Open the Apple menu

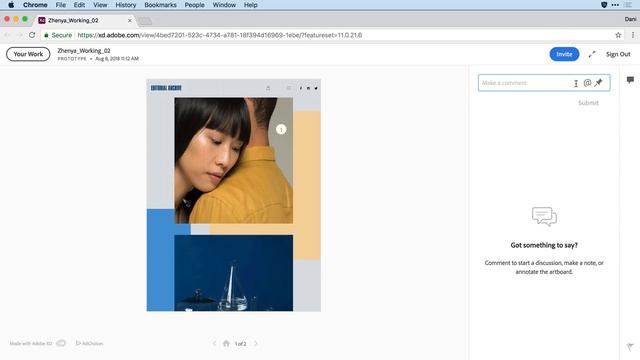pos(11,5)
